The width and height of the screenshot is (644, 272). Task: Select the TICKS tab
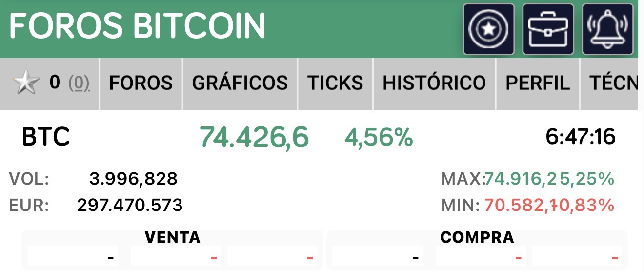click(335, 83)
